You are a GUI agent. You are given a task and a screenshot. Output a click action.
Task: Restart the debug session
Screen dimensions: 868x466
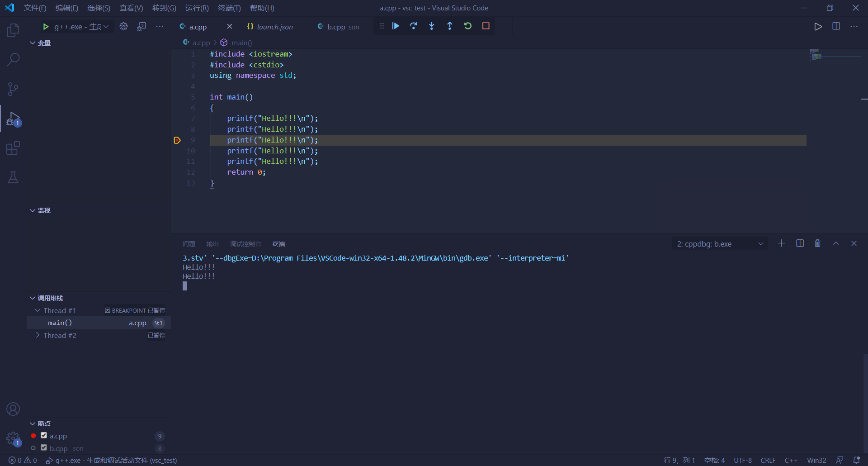tap(468, 26)
